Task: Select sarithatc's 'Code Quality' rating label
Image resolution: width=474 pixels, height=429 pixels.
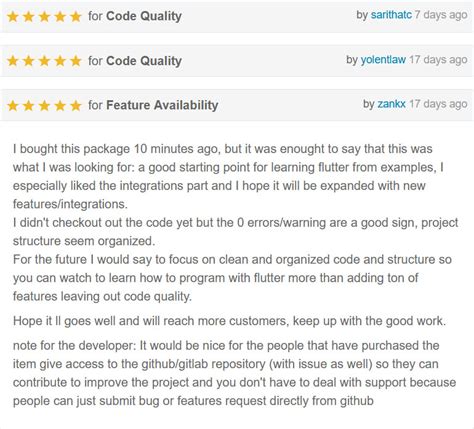Action: pos(144,16)
